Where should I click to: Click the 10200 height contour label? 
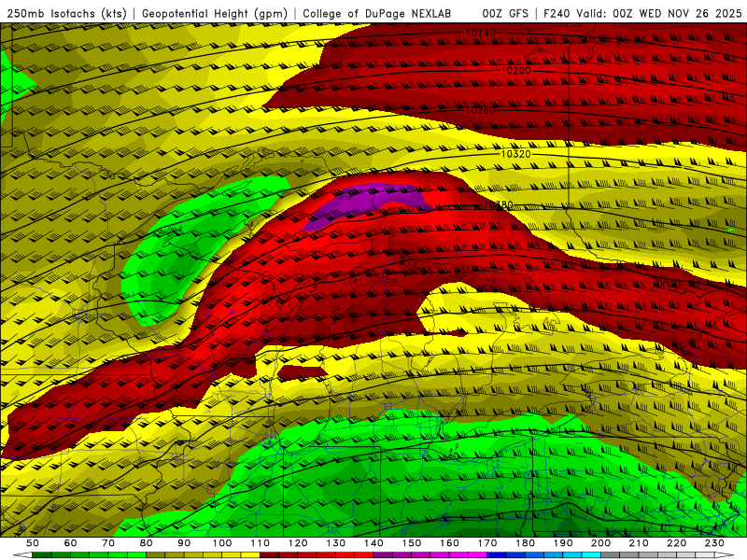516,71
